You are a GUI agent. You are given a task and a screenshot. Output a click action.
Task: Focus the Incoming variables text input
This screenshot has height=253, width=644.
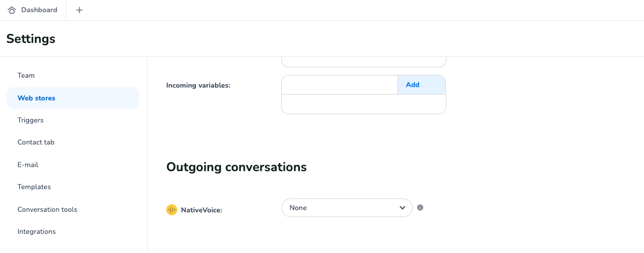339,85
